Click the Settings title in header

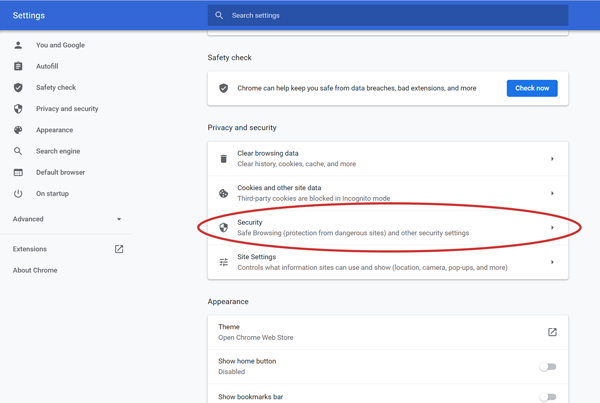29,15
